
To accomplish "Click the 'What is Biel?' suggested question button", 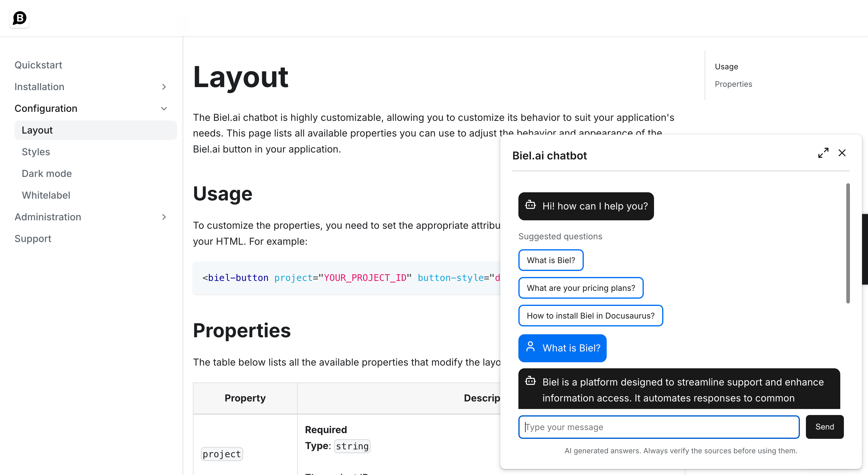I will coord(551,260).
